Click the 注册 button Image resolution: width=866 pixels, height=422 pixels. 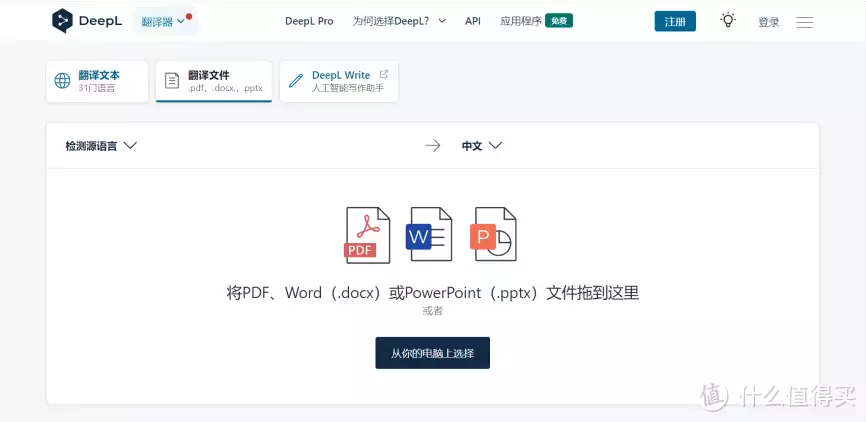tap(675, 22)
